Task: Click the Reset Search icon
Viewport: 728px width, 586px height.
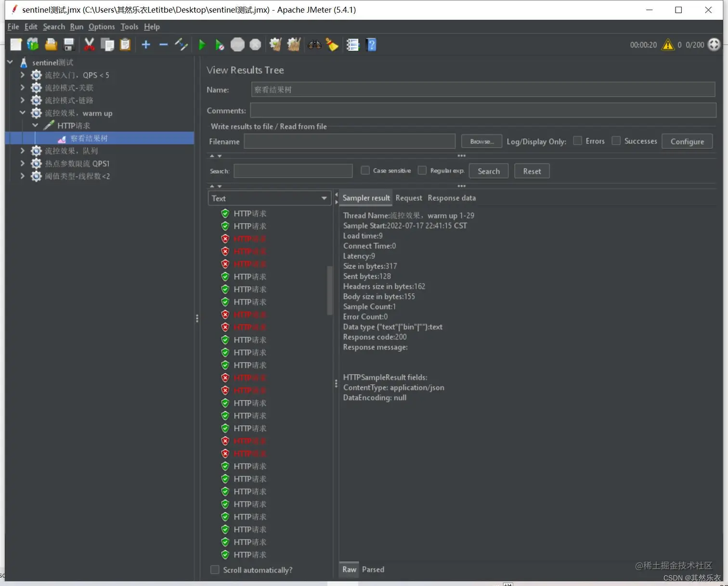Action: [x=332, y=45]
